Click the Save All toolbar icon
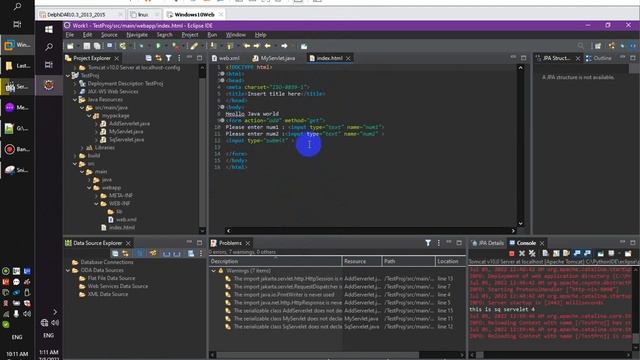Viewport: 640px width, 360px height. pyautogui.click(x=97, y=46)
